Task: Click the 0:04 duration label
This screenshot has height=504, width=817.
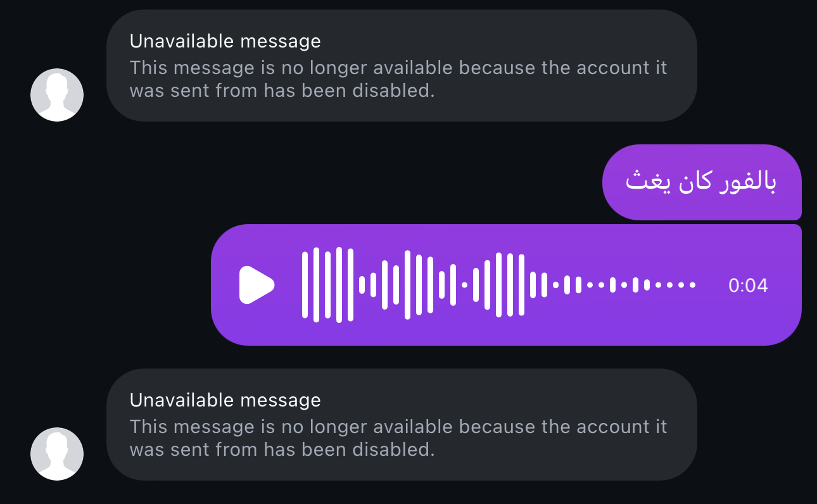Action: pyautogui.click(x=748, y=286)
